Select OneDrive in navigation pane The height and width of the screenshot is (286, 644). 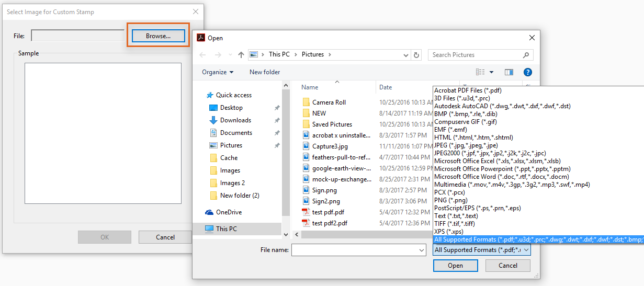229,212
